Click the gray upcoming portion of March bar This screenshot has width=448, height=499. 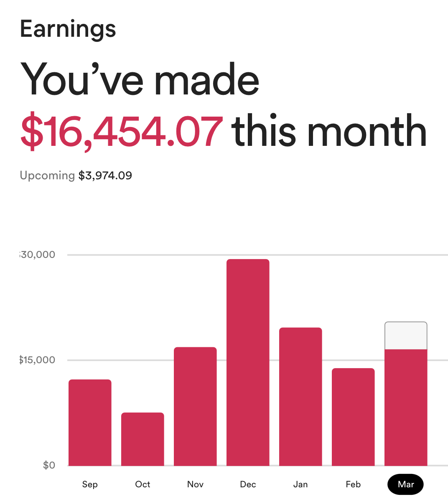click(x=406, y=336)
